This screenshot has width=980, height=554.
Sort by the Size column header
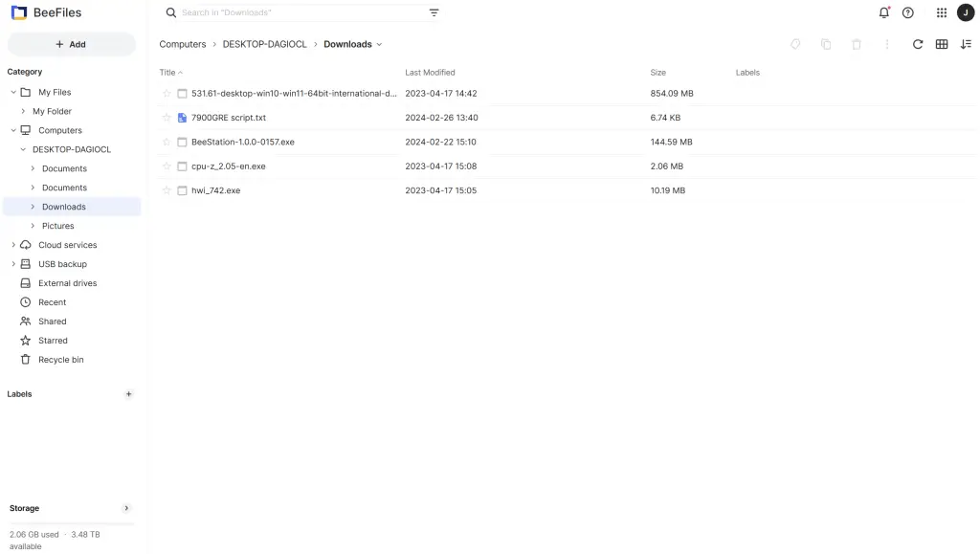click(x=658, y=73)
